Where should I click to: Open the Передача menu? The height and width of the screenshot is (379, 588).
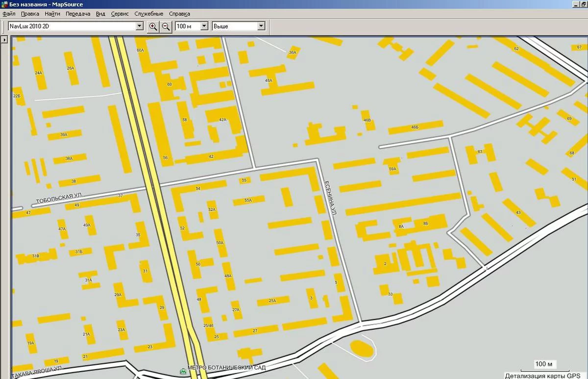tap(78, 14)
